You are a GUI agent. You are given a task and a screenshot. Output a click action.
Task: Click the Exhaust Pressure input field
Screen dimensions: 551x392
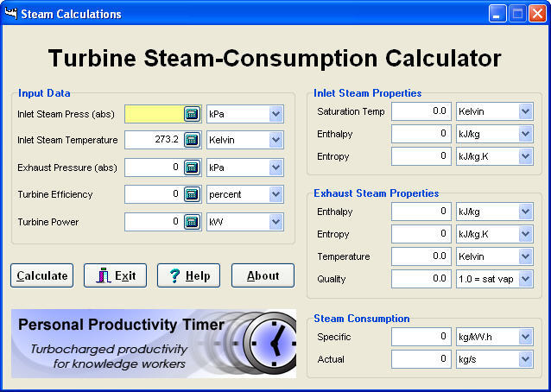pos(153,168)
